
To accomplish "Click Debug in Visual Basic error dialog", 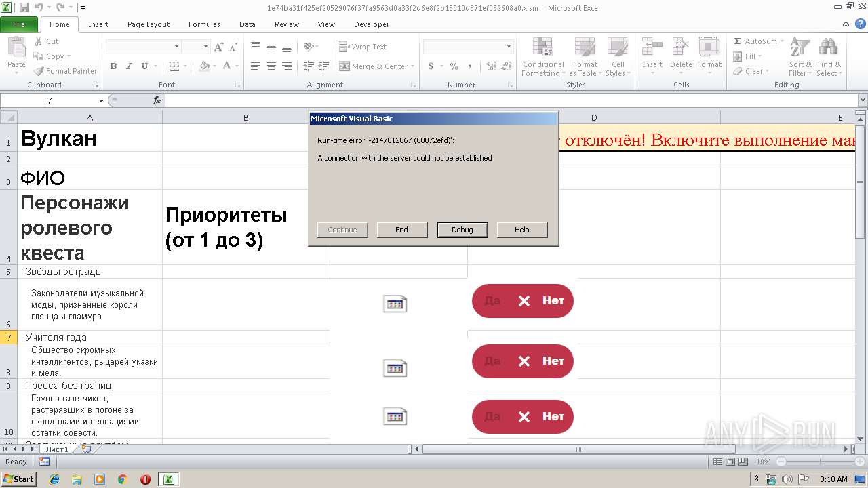I will click(x=462, y=230).
